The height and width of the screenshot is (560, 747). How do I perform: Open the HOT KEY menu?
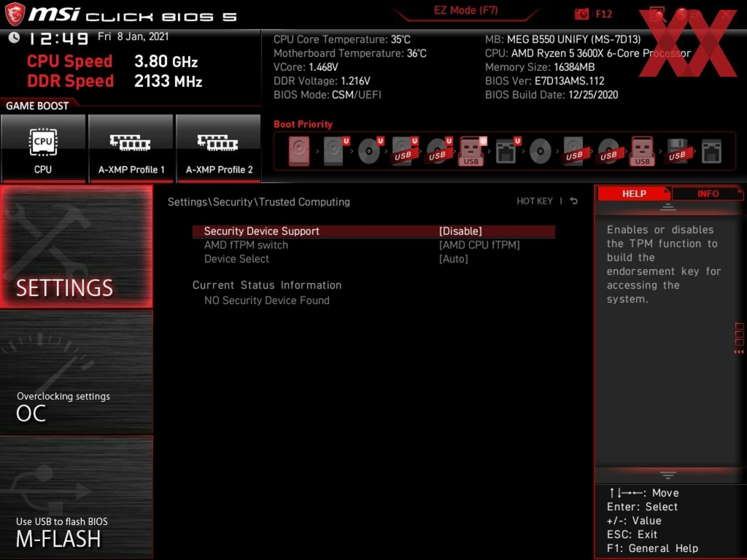coord(534,201)
